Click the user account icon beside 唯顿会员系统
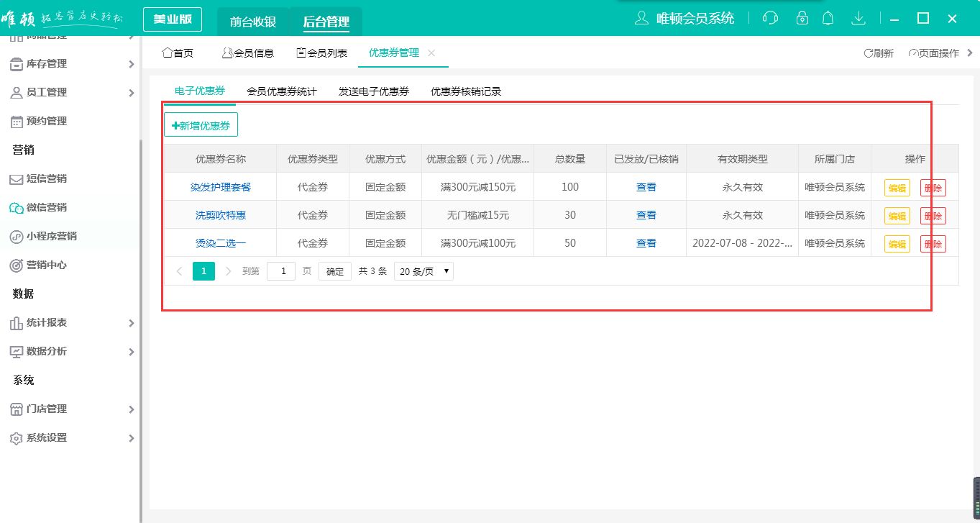The width and height of the screenshot is (980, 523). [x=642, y=18]
